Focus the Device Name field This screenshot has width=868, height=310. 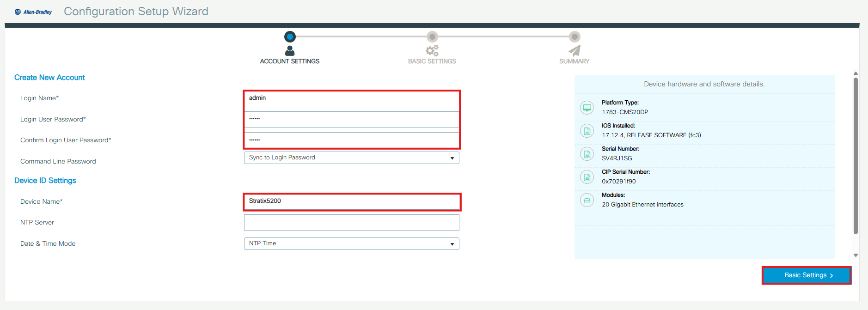click(x=352, y=201)
